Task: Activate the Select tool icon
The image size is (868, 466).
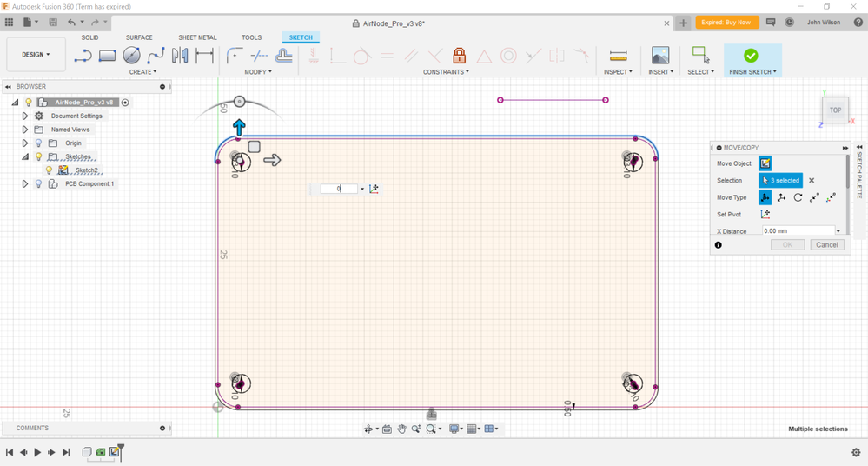Action: tap(700, 56)
